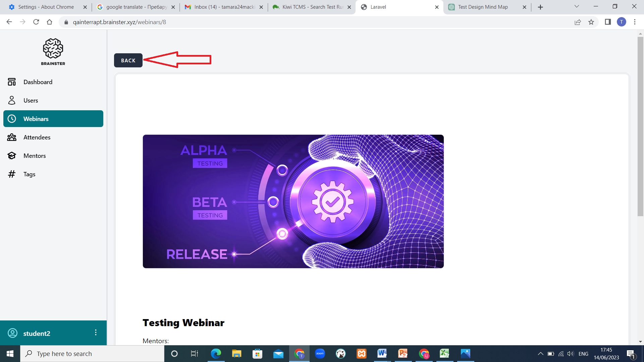Click the Windows taskbar search box
The height and width of the screenshot is (362, 644).
pos(92,354)
